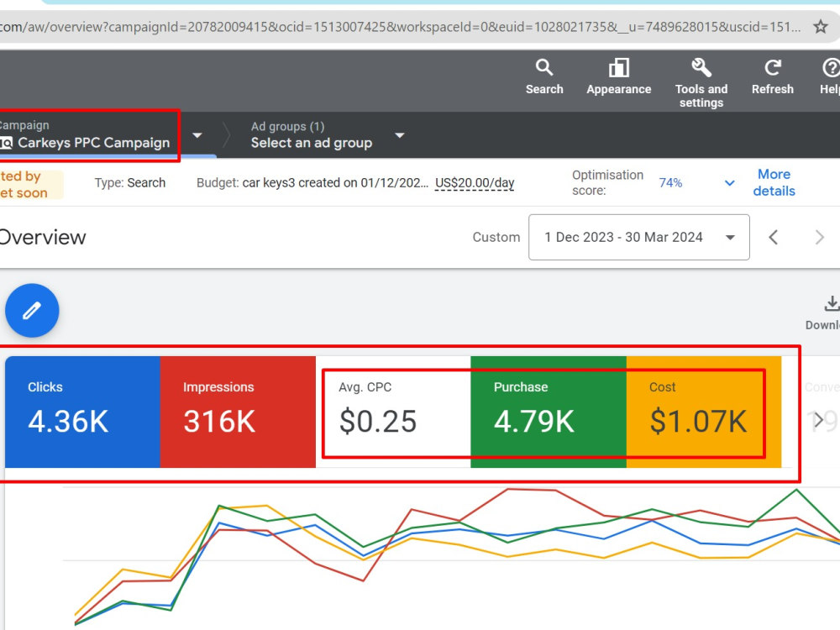This screenshot has height=630, width=840.
Task: Open the Ad groups selector dropdown arrow
Action: pyautogui.click(x=400, y=135)
